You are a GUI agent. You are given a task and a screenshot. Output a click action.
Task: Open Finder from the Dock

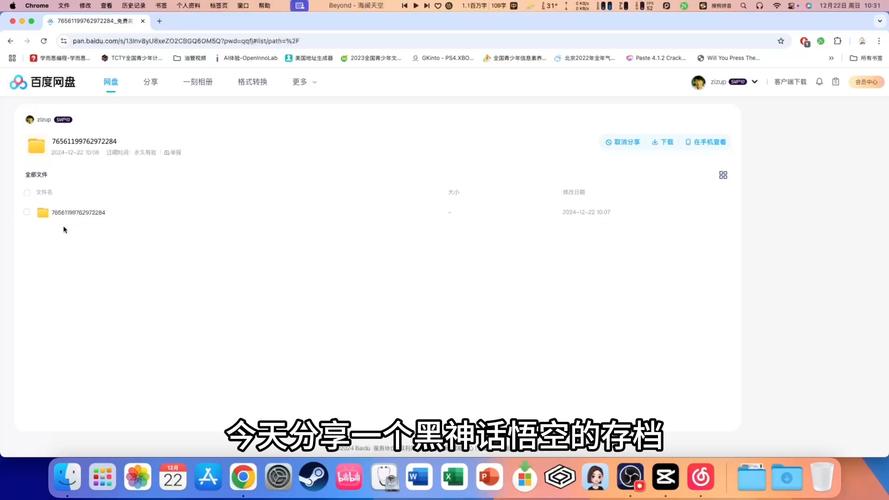click(67, 477)
